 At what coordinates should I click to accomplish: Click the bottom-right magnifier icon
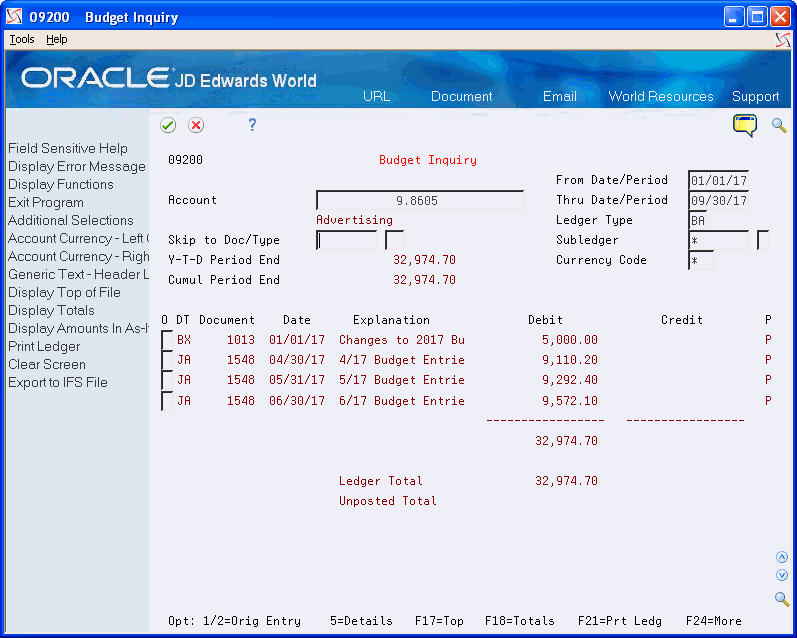782,599
